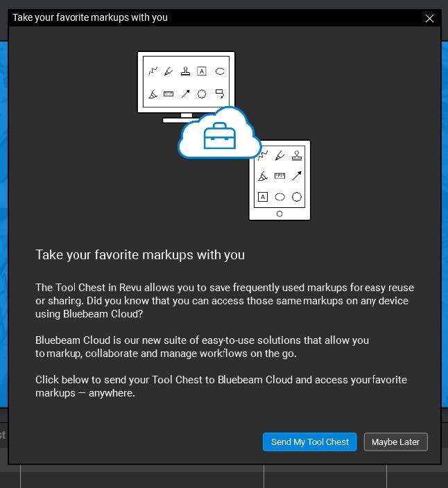Select the ellipse icon on the monitor
448x488 pixels.
pyautogui.click(x=220, y=71)
